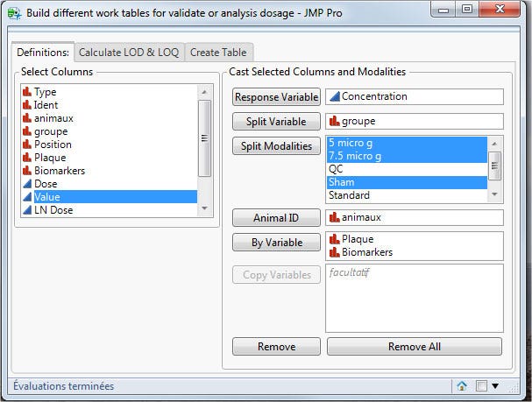Click the Split Modalities button
This screenshot has height=402, width=532.
(276, 146)
